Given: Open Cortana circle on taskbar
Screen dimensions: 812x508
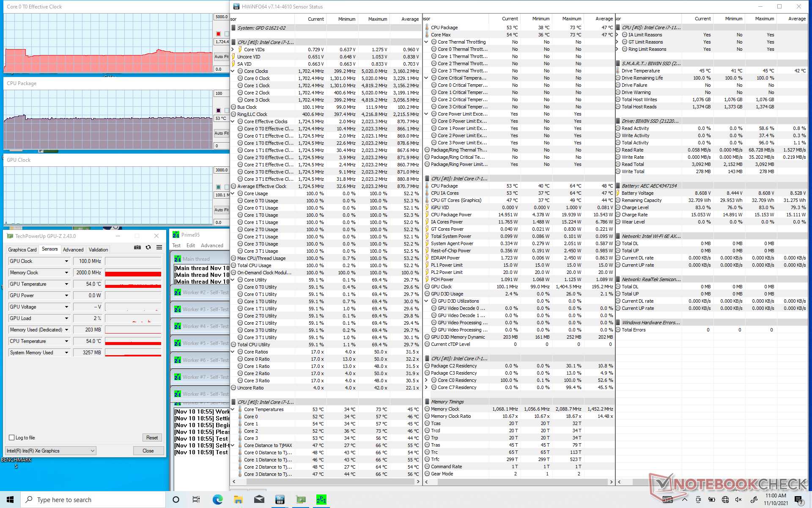Looking at the screenshot, I should [176, 500].
